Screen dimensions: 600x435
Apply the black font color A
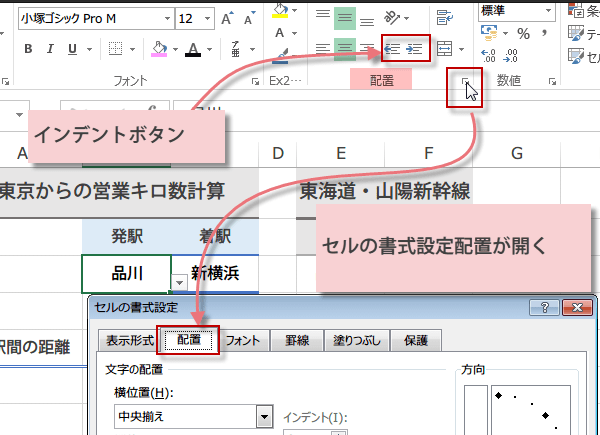(x=193, y=49)
